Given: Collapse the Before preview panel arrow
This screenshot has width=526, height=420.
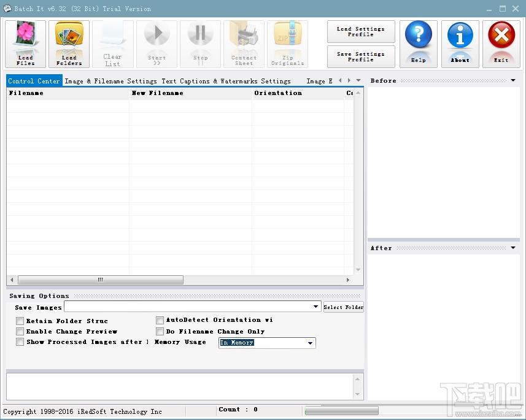Looking at the screenshot, I should tap(513, 80).
